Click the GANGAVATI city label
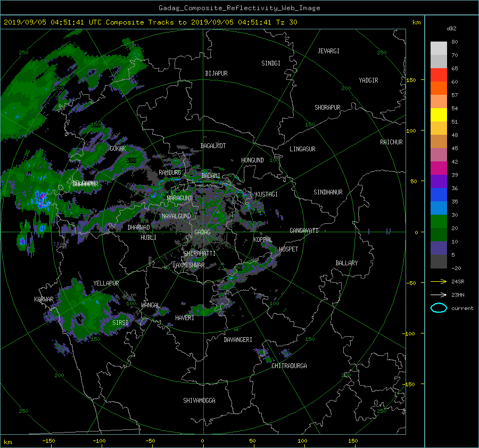Viewport: 479px width, 448px height. pos(304,231)
